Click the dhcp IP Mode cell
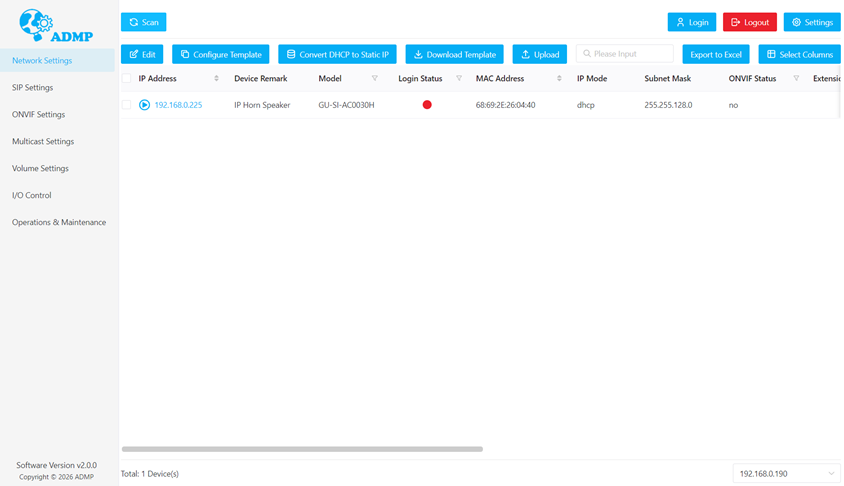Screen dimensions: 844x486 [x=586, y=105]
